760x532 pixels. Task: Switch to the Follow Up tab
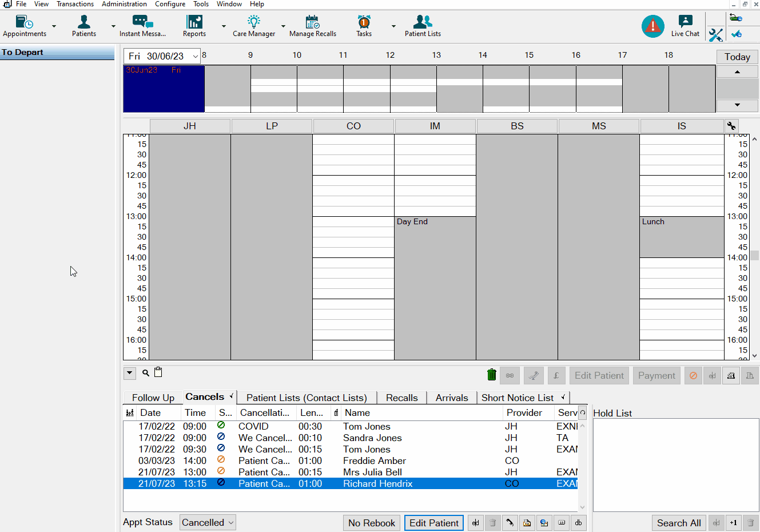153,398
